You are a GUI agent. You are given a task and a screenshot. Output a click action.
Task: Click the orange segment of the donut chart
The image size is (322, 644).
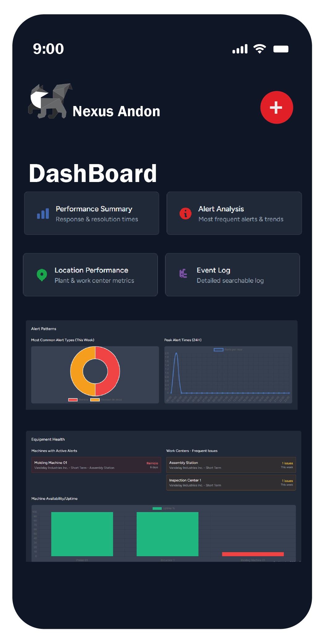click(77, 371)
